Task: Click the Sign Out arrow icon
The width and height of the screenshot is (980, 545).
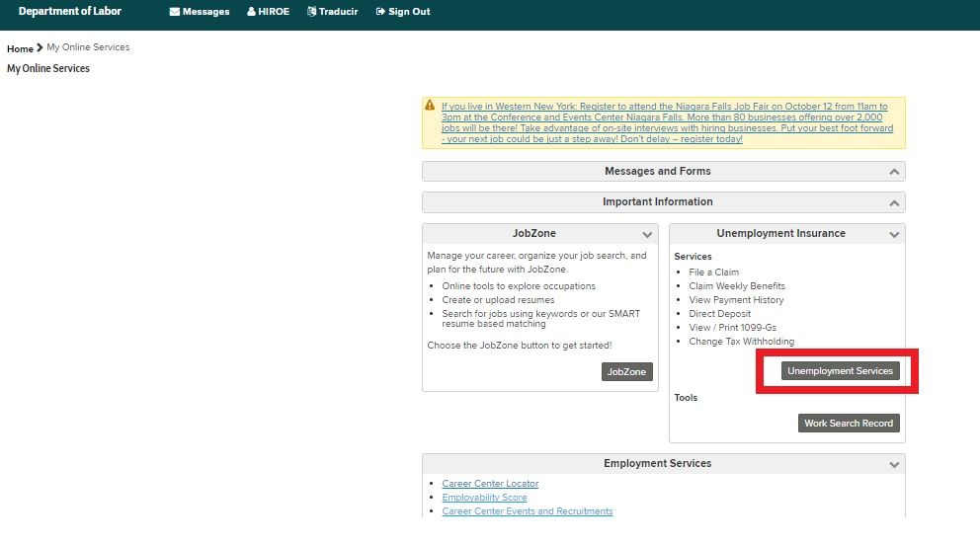Action: tap(380, 12)
